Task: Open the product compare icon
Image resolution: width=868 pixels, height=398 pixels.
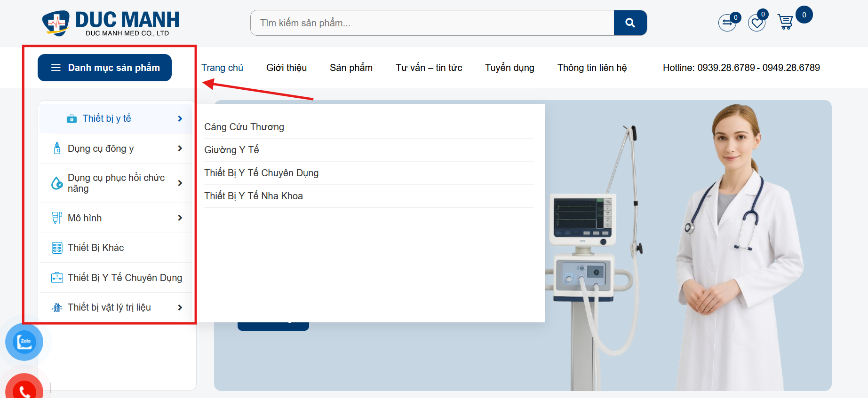Action: coord(727,23)
